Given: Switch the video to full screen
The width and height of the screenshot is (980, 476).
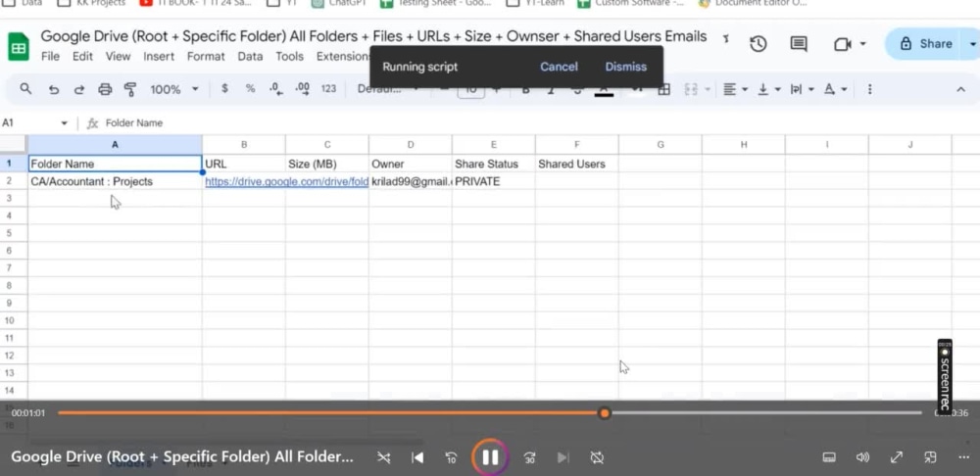Looking at the screenshot, I should [x=897, y=457].
